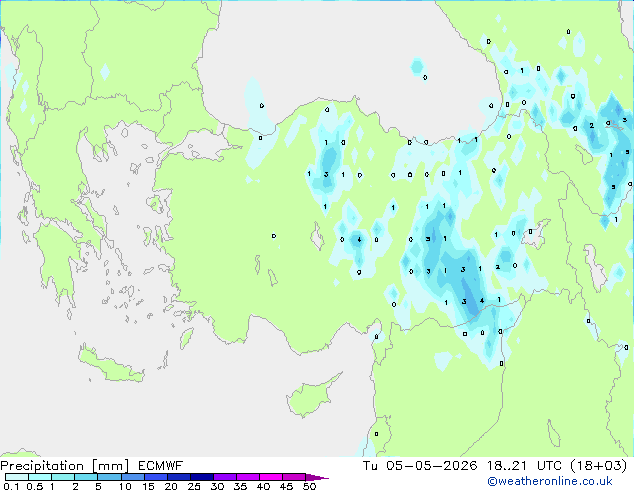Pick the 15–20 mm legend color box
Image resolution: width=634 pixels, height=490 pixels.
[155, 477]
